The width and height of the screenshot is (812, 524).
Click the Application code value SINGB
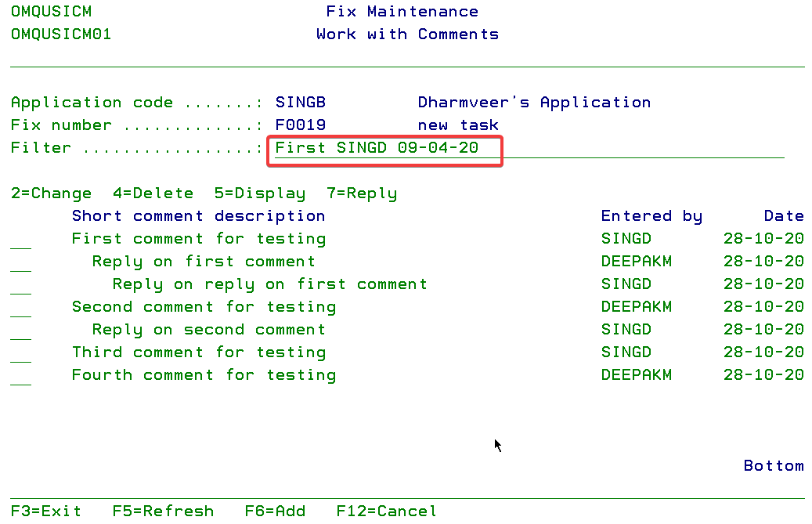pos(301,103)
